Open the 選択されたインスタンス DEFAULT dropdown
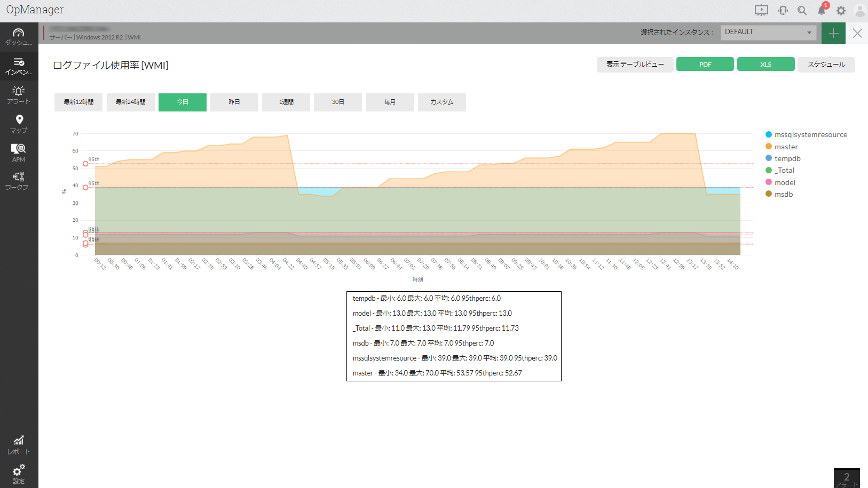Viewport: 868px width, 488px height. 768,32
